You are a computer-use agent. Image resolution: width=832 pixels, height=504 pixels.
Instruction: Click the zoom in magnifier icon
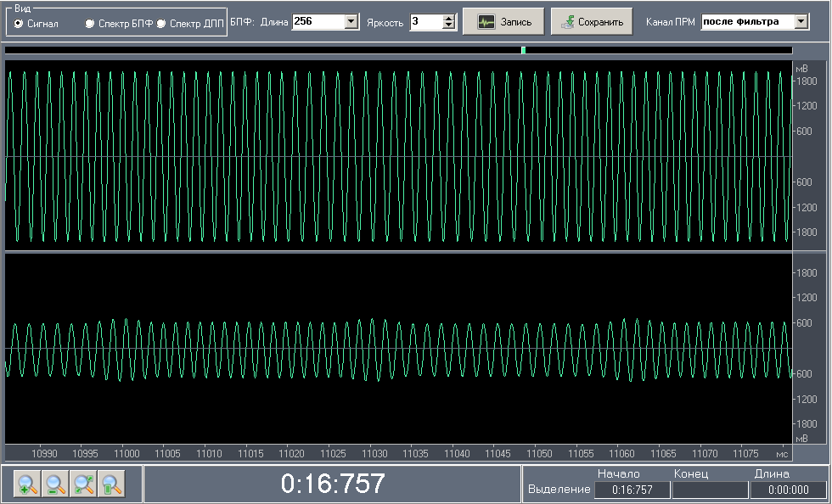click(x=28, y=484)
